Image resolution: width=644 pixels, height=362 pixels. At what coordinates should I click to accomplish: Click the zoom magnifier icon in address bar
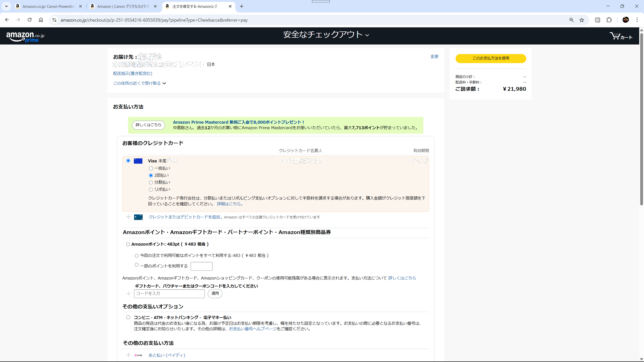[571, 20]
